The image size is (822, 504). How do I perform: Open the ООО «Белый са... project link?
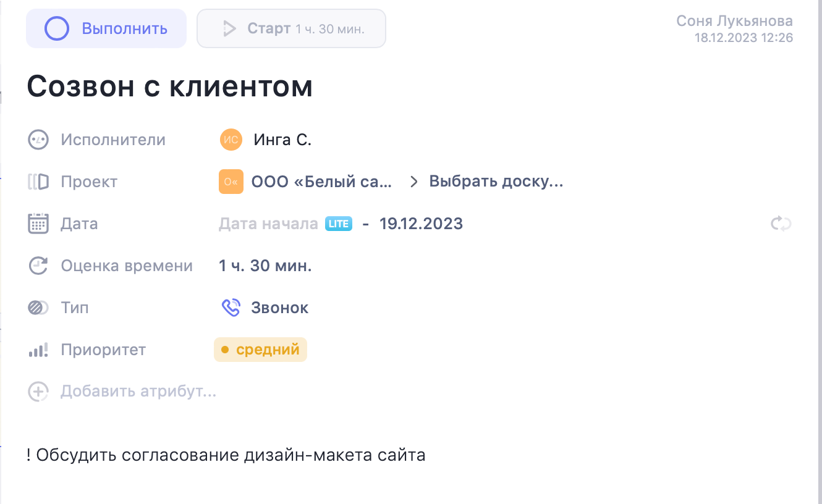click(x=321, y=181)
